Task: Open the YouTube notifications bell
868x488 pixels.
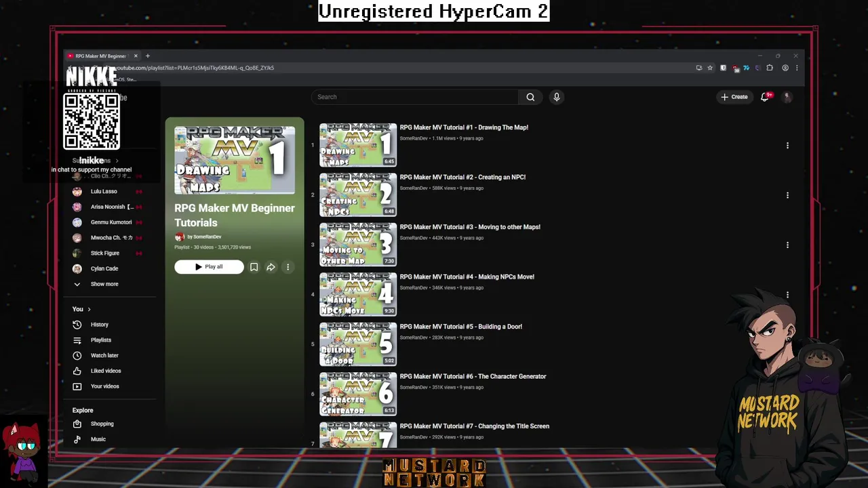Action: point(765,97)
